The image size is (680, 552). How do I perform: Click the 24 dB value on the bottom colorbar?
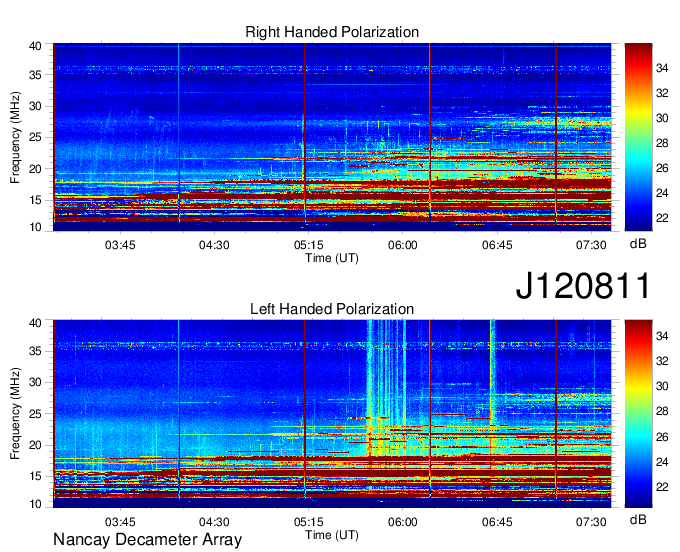pos(662,462)
